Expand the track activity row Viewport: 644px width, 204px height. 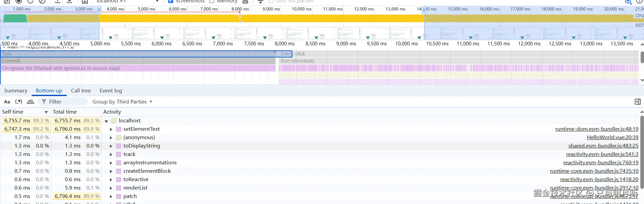pyautogui.click(x=111, y=154)
